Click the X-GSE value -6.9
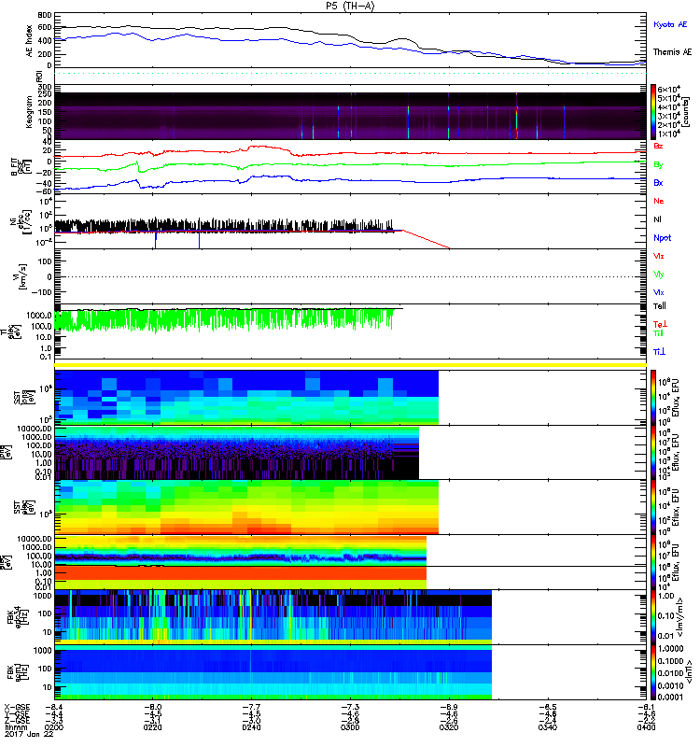Image resolution: width=700 pixels, height=747 pixels. [x=449, y=707]
